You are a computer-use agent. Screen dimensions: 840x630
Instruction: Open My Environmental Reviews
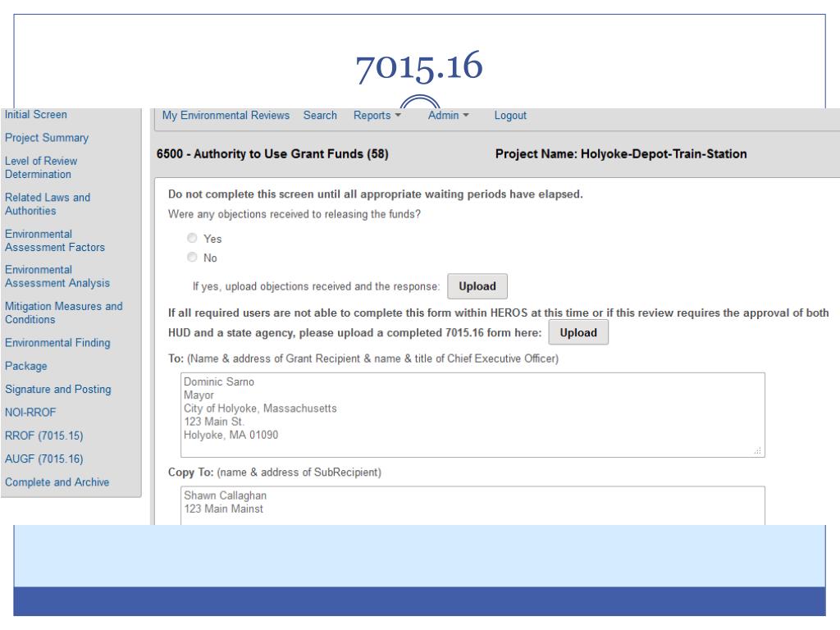226,115
